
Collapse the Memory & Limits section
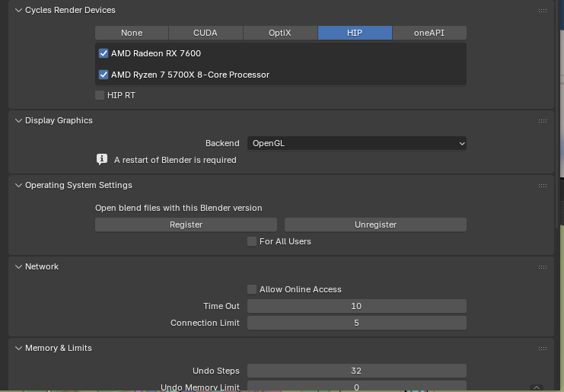[18, 348]
